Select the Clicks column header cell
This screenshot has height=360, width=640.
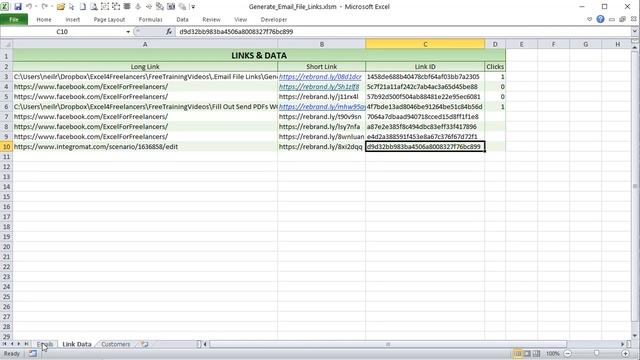[x=495, y=67]
